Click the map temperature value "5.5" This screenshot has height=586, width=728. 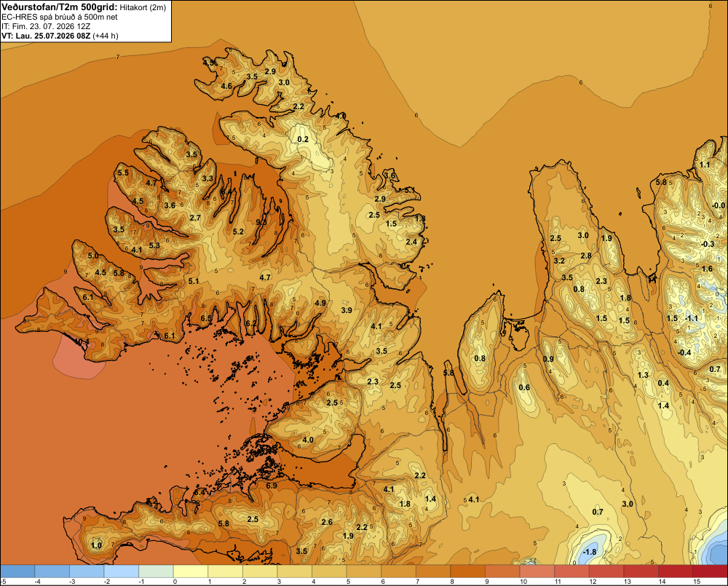[x=123, y=173]
